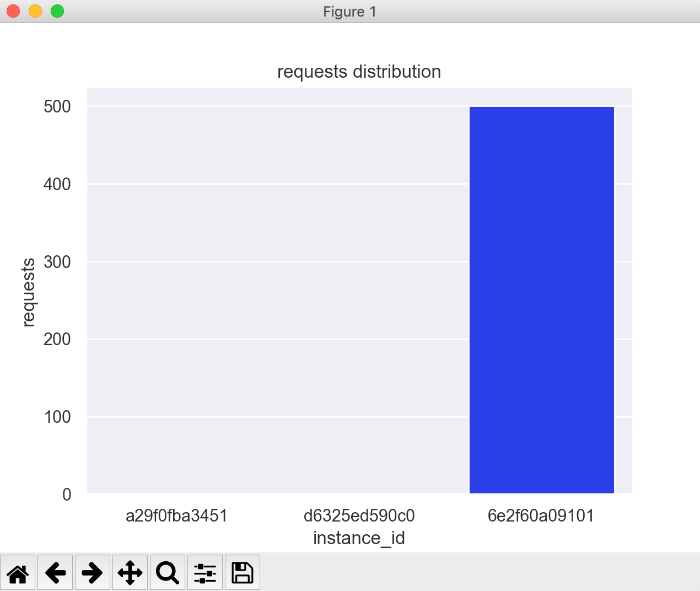The height and width of the screenshot is (591, 700).
Task: Close the Figure 1 window
Action: coord(13,11)
